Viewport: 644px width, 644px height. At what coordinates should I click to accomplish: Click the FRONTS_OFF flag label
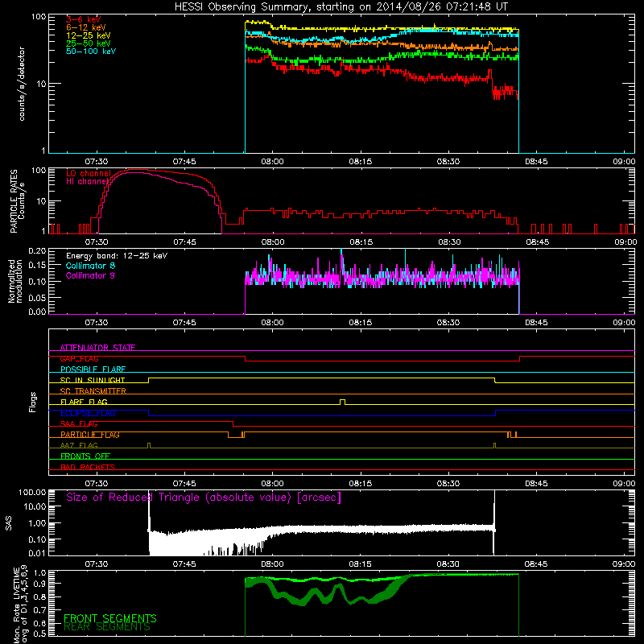tap(85, 456)
